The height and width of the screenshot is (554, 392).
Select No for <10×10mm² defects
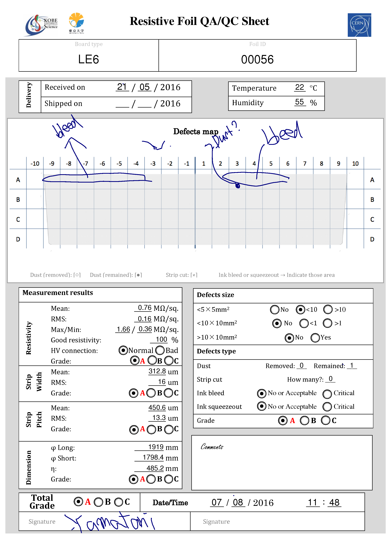pos(277,323)
